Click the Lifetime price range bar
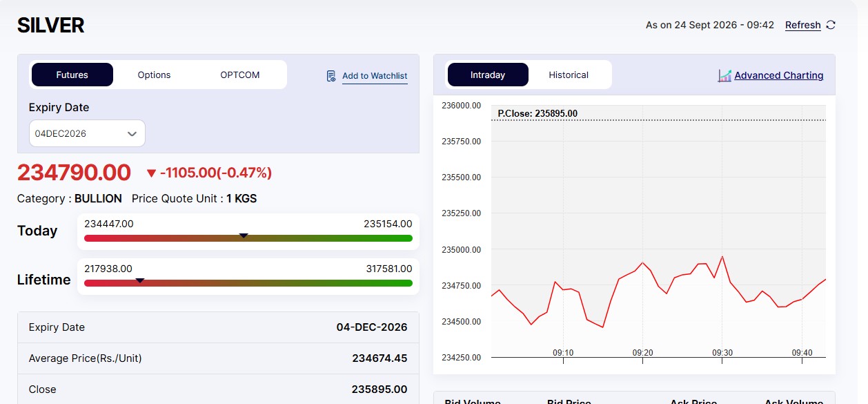Screen dimensions: 868x404 pos(248,283)
